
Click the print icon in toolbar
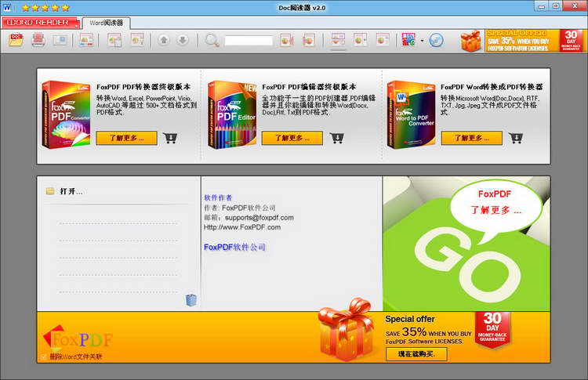click(38, 40)
